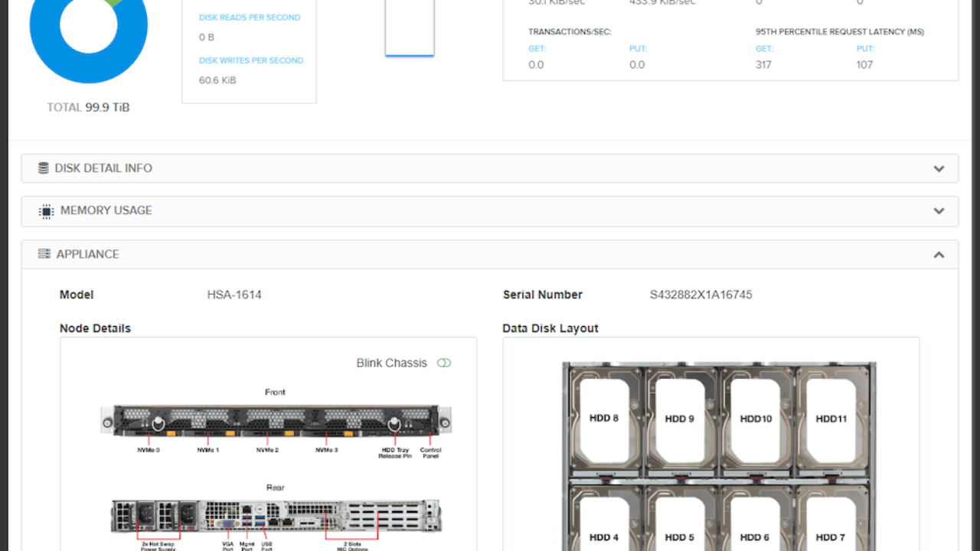
Task: Click the TOTAL 99.9 TiB text
Action: coord(88,107)
